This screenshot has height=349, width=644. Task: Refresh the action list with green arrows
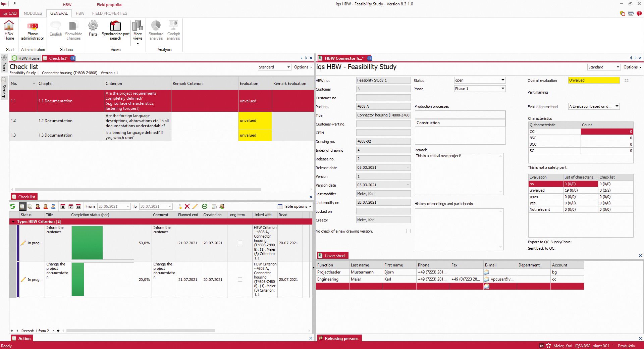point(13,206)
